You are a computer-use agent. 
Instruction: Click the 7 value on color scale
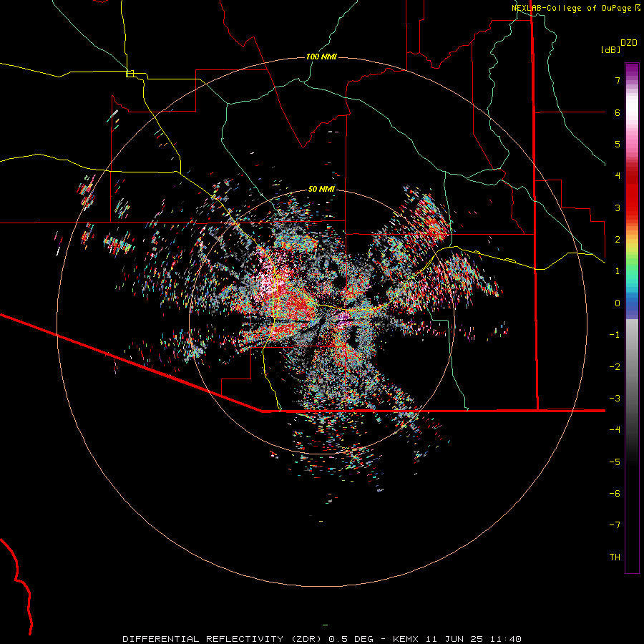pos(618,80)
